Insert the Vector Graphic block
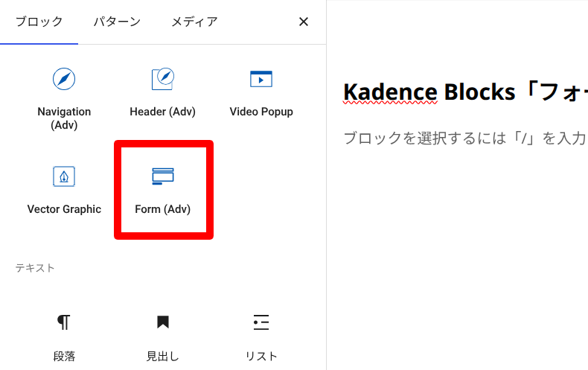588x370 pixels. (64, 190)
